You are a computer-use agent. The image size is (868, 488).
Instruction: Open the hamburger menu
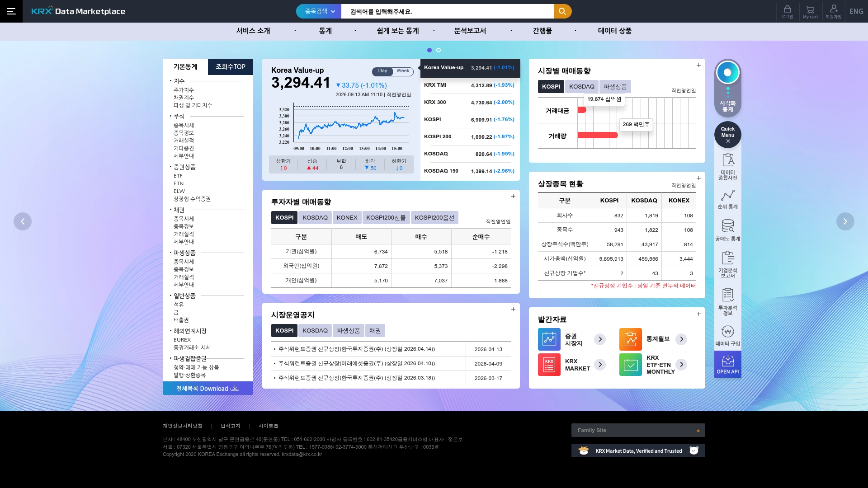click(11, 11)
